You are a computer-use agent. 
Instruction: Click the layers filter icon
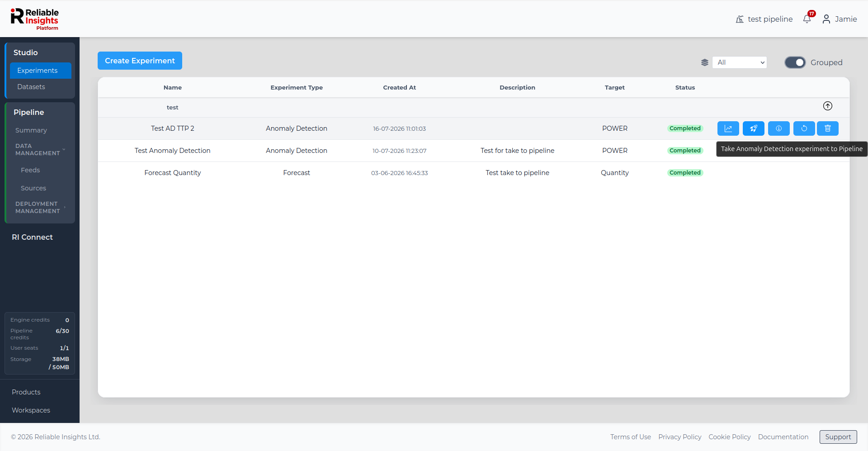[x=704, y=62]
